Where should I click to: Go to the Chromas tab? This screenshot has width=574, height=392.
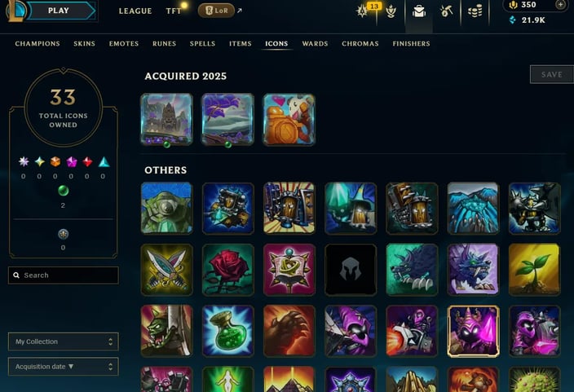click(360, 43)
